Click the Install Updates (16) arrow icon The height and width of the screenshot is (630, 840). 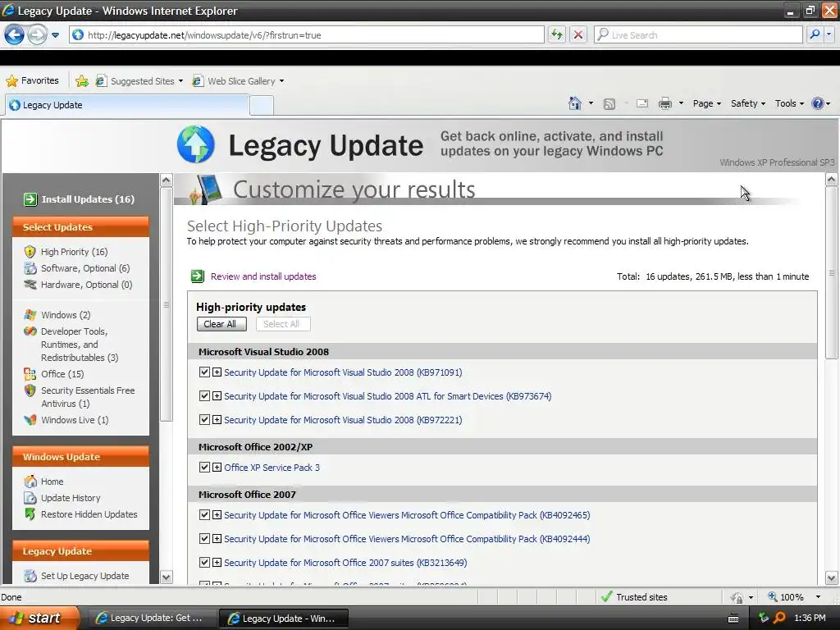click(30, 199)
